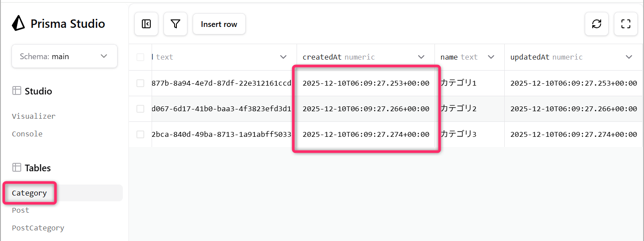
Task: Tick the カテゴリ3 row checkbox
Action: point(141,135)
